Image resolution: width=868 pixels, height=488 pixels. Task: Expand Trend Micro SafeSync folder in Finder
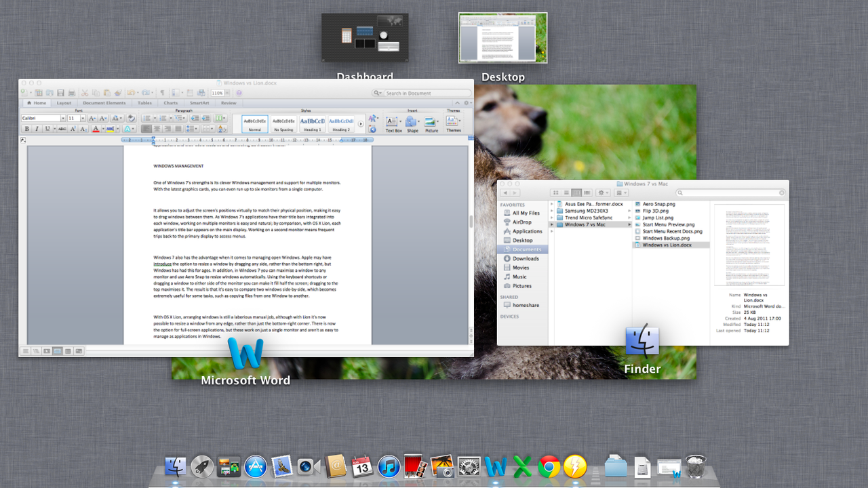[629, 218]
